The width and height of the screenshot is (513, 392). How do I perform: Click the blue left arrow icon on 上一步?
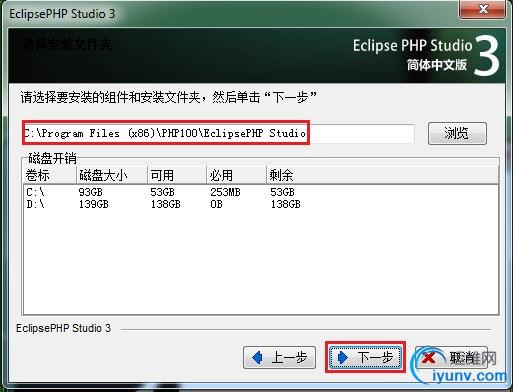[x=257, y=357]
